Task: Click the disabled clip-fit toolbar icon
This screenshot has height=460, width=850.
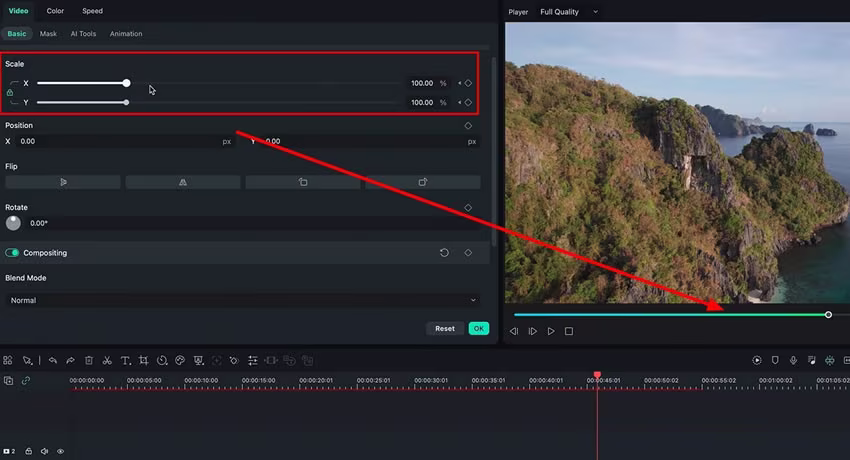Action: click(271, 360)
